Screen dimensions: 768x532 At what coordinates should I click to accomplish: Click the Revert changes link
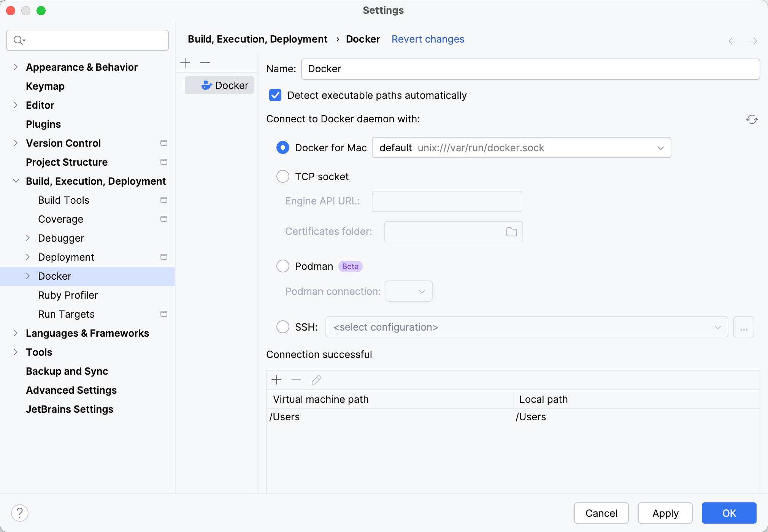point(428,39)
